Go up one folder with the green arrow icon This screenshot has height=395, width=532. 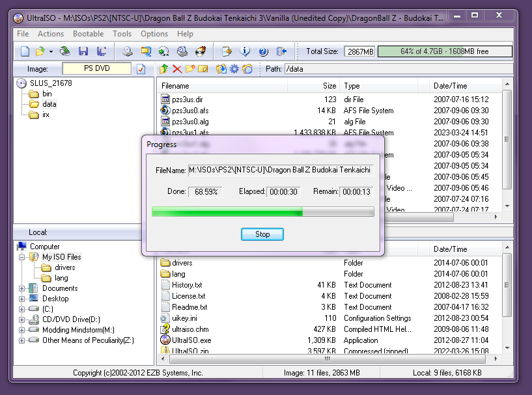[164, 69]
